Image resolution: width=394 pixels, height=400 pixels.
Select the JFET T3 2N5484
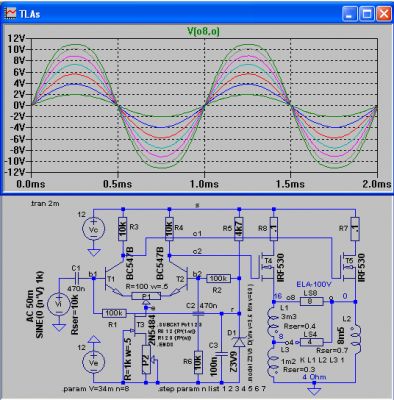click(139, 328)
